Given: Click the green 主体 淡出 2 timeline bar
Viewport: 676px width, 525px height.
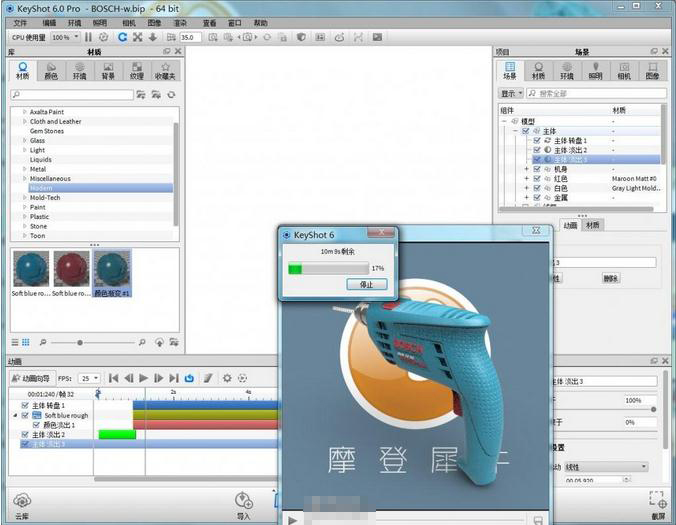Looking at the screenshot, I should coord(117,434).
